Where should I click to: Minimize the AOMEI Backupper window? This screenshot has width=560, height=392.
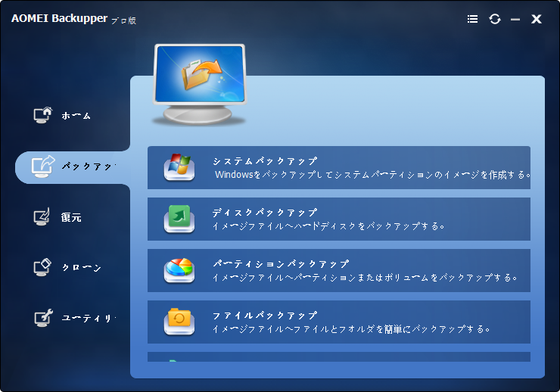(x=515, y=20)
